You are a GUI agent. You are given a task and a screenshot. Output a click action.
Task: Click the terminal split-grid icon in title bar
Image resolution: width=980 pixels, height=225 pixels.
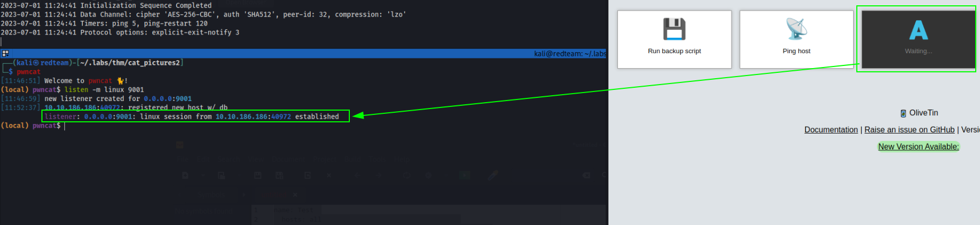5,53
